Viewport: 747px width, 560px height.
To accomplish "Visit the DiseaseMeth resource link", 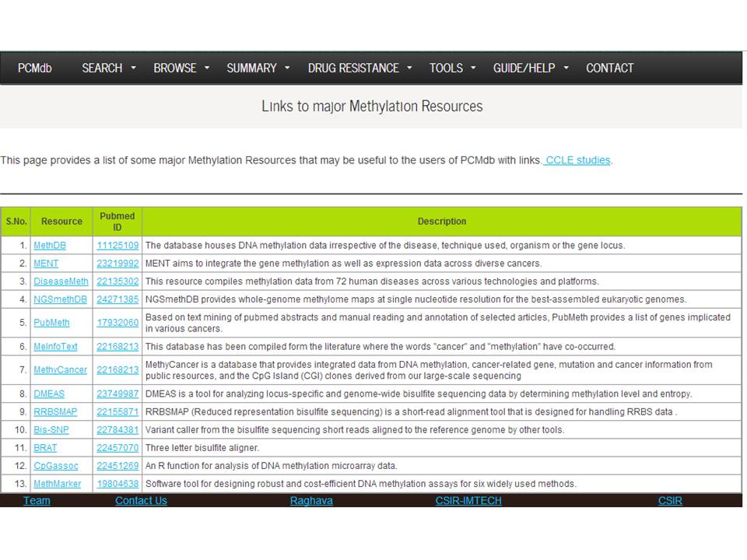I will click(x=61, y=282).
